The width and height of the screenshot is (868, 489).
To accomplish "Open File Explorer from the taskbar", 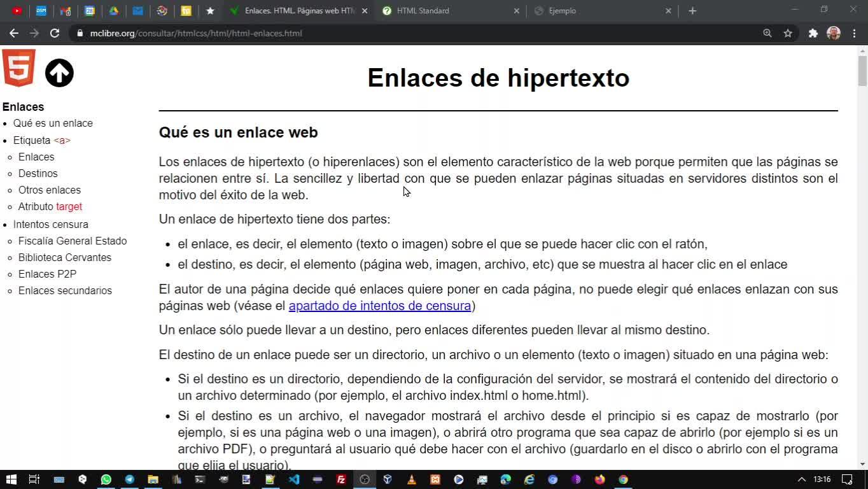I will pyautogui.click(x=153, y=479).
